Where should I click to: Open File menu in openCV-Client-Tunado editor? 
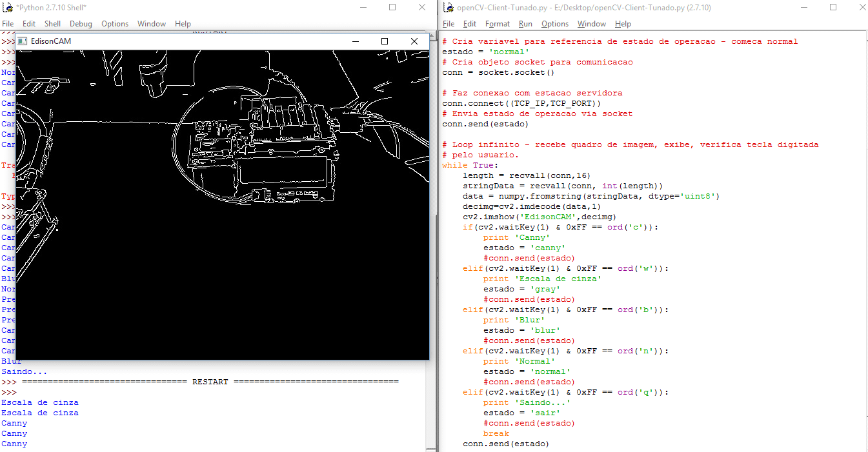[449, 24]
